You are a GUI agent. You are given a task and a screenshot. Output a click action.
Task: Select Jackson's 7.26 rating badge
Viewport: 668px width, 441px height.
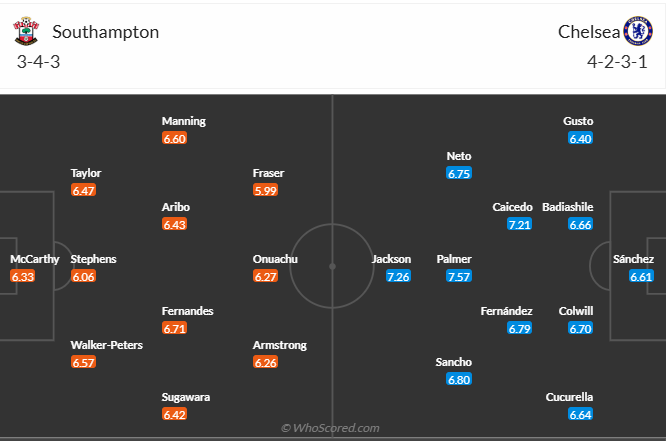click(x=398, y=276)
